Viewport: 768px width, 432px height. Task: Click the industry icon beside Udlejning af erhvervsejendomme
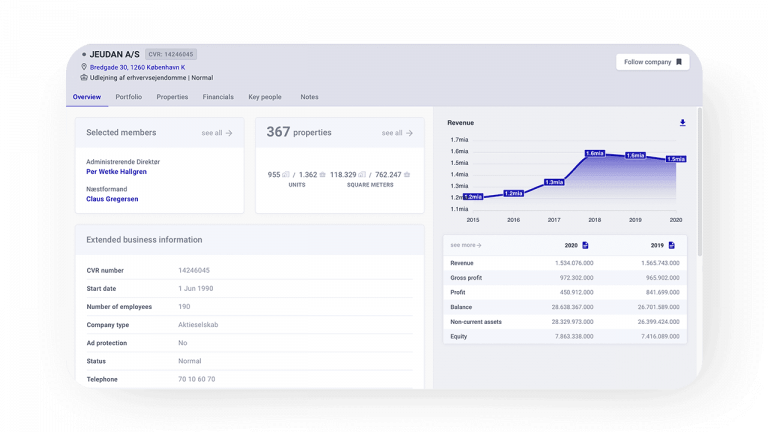(x=84, y=77)
